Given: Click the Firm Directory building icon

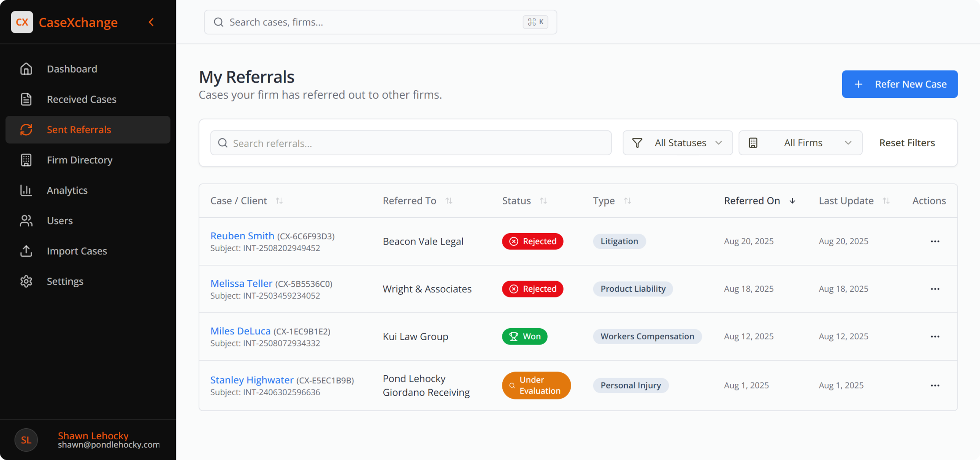Looking at the screenshot, I should [26, 160].
